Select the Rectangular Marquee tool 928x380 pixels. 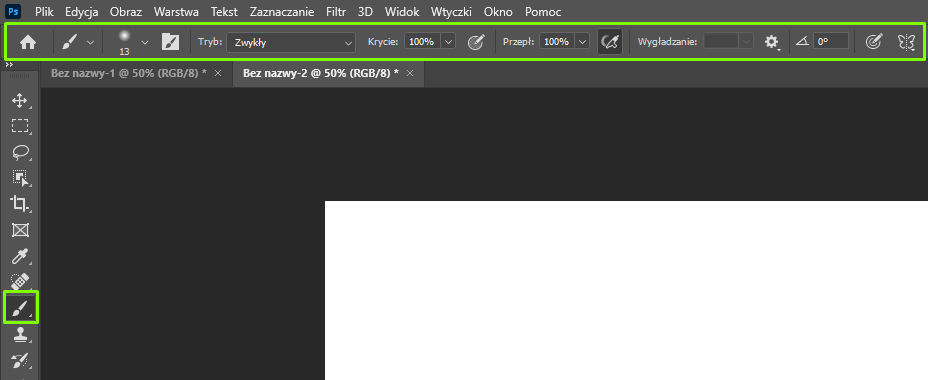pos(20,126)
